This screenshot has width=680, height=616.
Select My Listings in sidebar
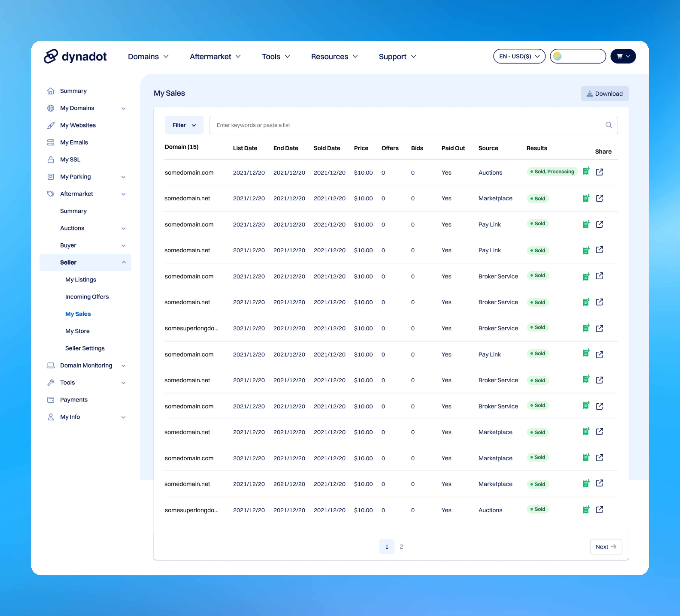tap(81, 279)
